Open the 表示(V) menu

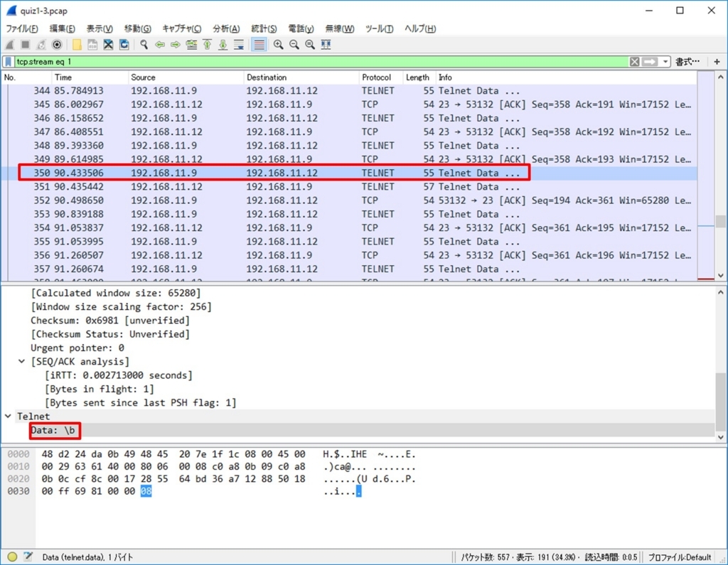(x=100, y=29)
